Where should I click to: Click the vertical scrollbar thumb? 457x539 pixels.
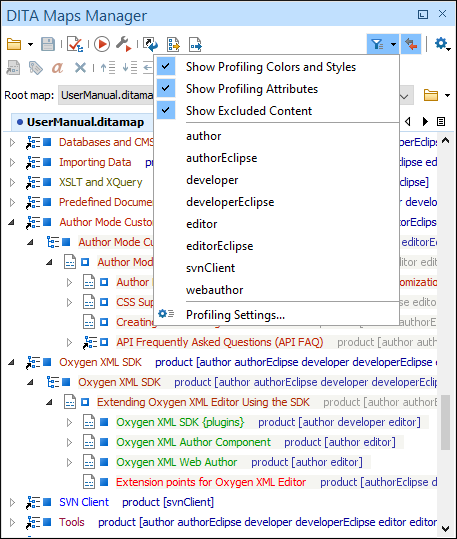(x=446, y=422)
